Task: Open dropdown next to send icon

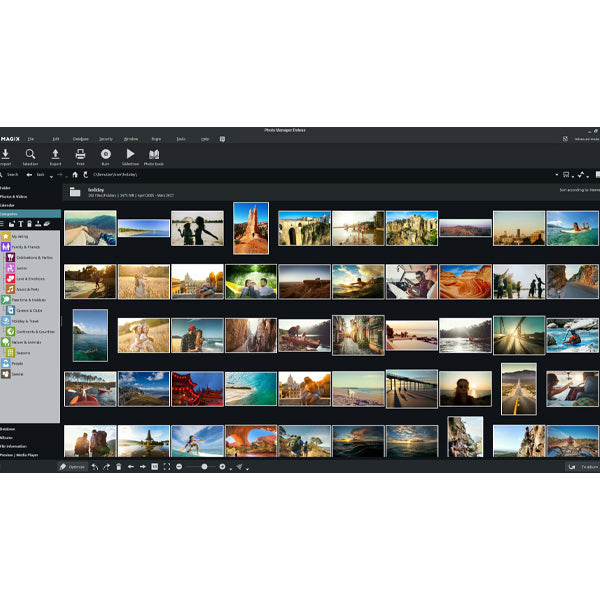Action: point(248,469)
